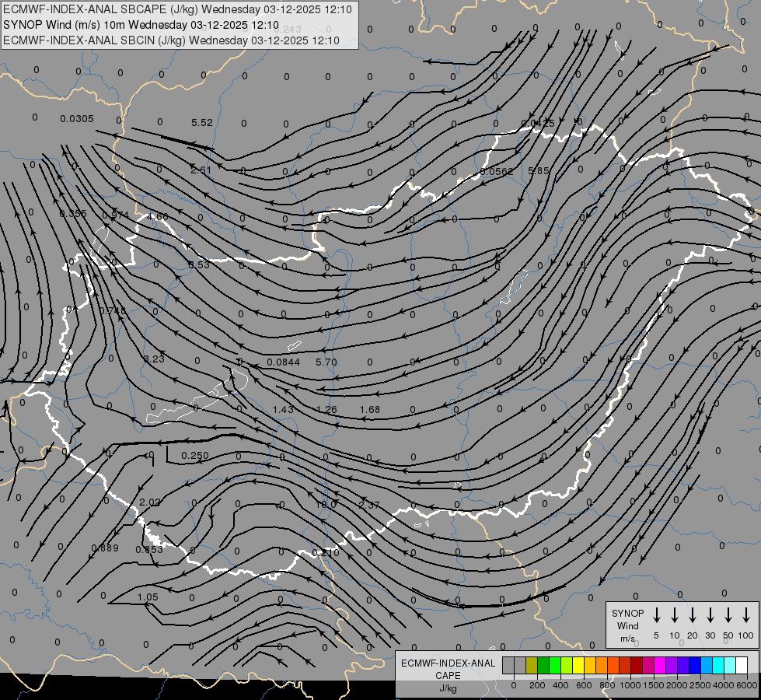761x700 pixels.
Task: Click the 0.210 value on the map
Action: [326, 552]
